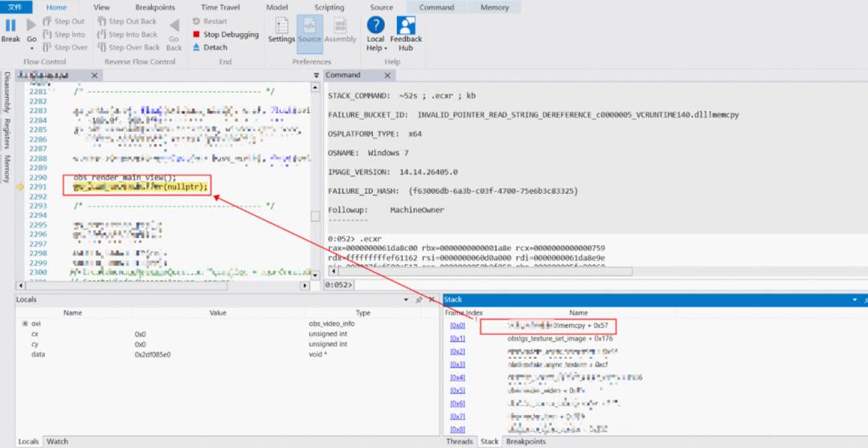Open the Locals panel options dropdown
The image size is (868, 448).
[x=407, y=299]
